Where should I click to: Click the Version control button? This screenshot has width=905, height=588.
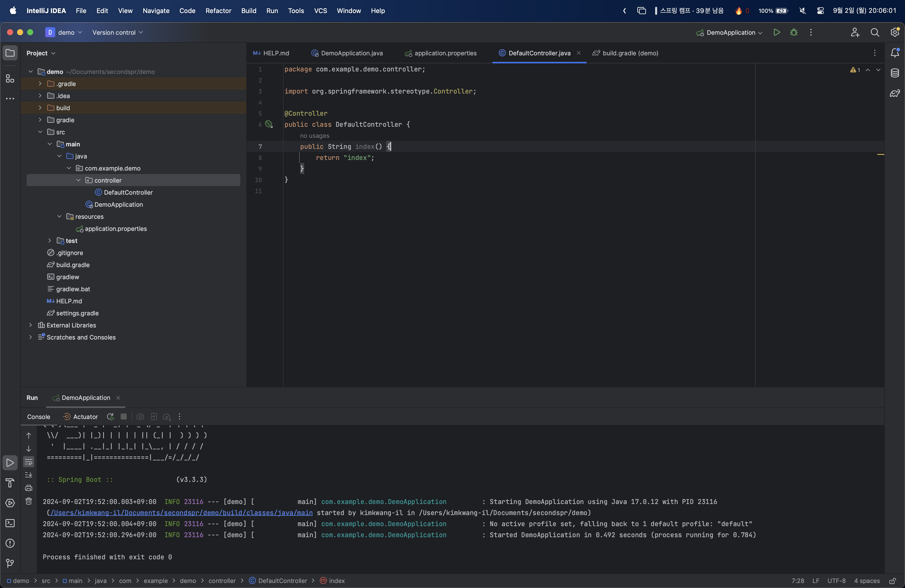[x=117, y=32]
